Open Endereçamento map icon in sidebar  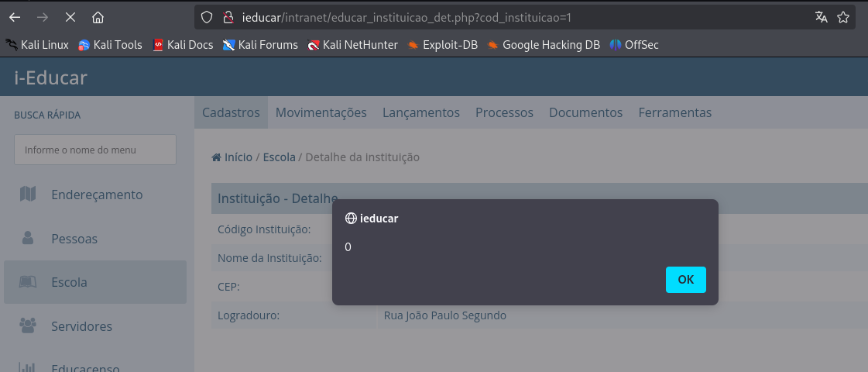click(28, 194)
